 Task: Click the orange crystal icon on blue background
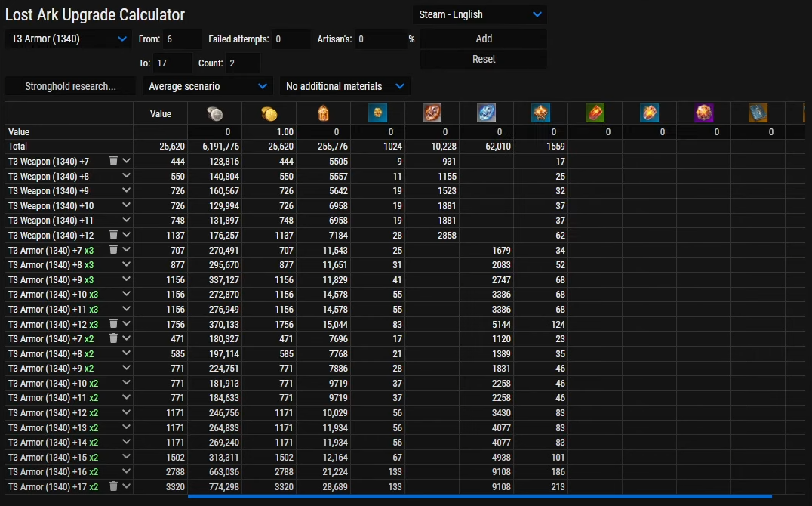(x=650, y=113)
